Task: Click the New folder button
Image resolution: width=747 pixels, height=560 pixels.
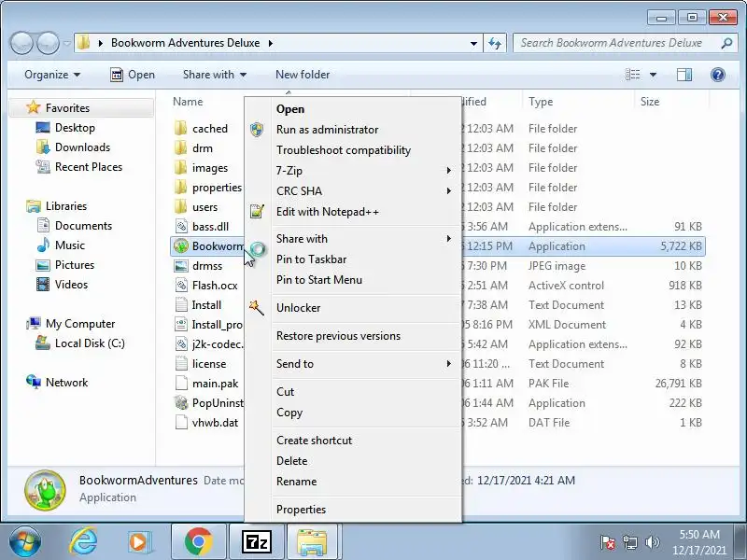Action: pos(303,75)
